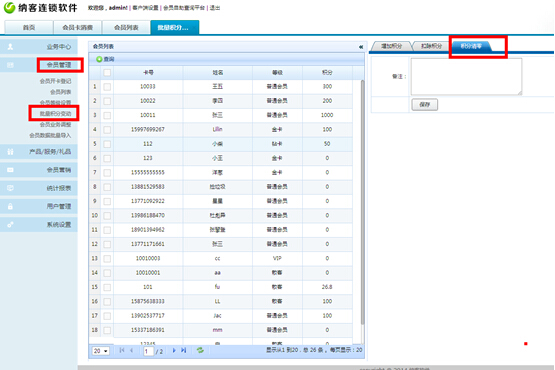Expand 统计报表 sidebar section
The height and width of the screenshot is (370, 555).
[39, 188]
